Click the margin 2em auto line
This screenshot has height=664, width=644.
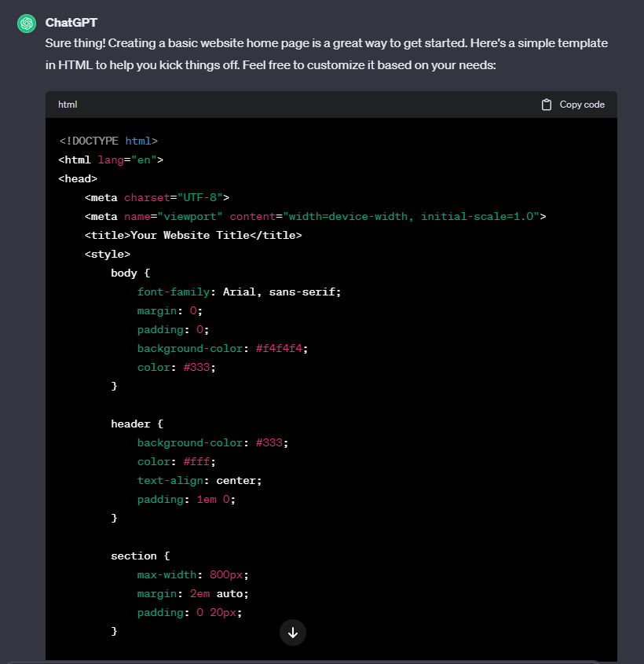click(192, 593)
